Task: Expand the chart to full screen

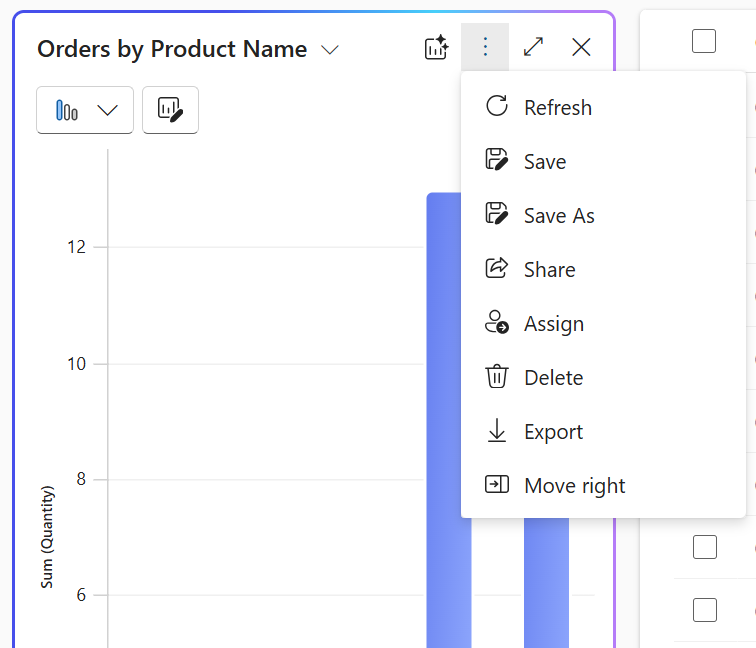Action: 533,47
